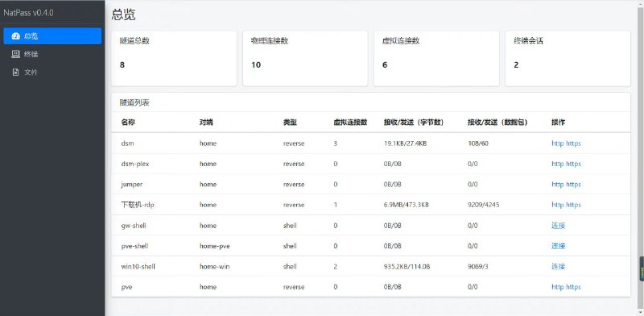Click the terminal monitor icon beside 终端
644x316 pixels.
point(15,54)
